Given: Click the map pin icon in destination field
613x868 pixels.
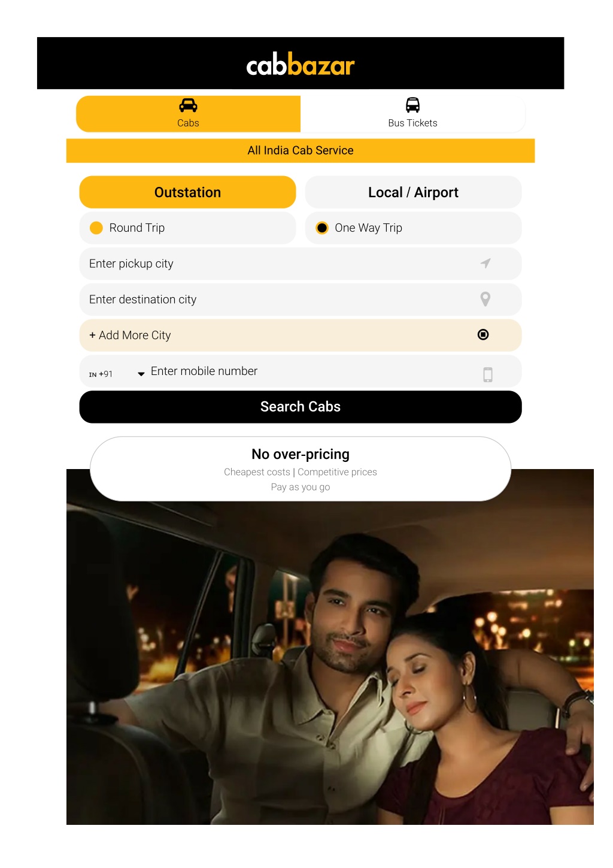Looking at the screenshot, I should 485,299.
